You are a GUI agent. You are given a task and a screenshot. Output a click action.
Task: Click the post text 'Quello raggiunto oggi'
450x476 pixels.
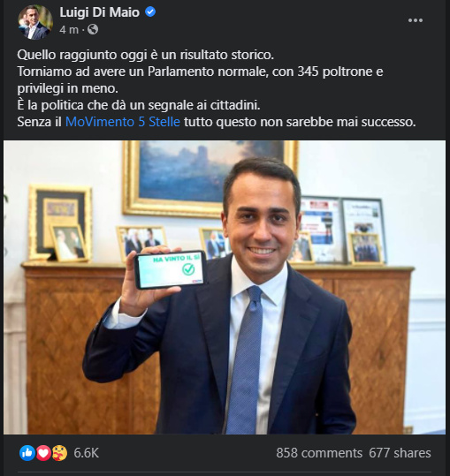coord(67,55)
